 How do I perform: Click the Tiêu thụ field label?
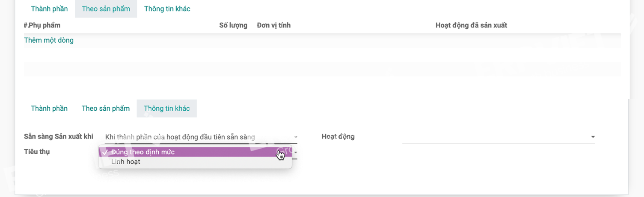tap(37, 152)
